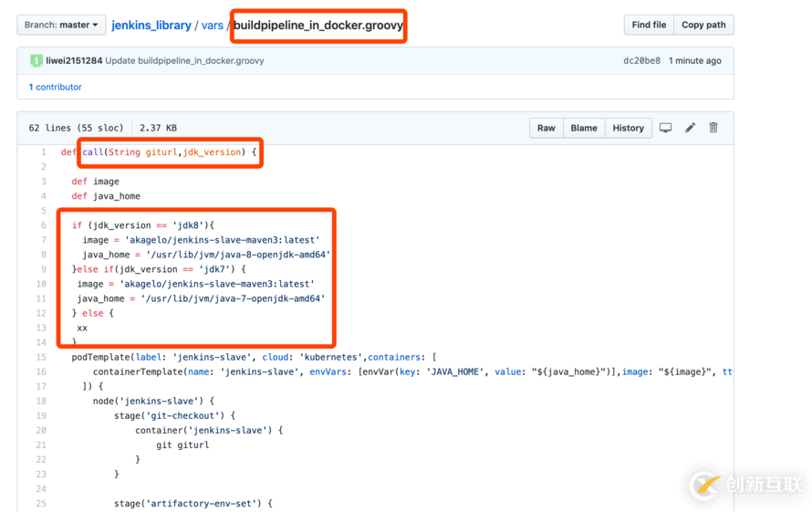Screen dimensions: 812x512
Task: Show the 1 contributor list
Action: (56, 88)
